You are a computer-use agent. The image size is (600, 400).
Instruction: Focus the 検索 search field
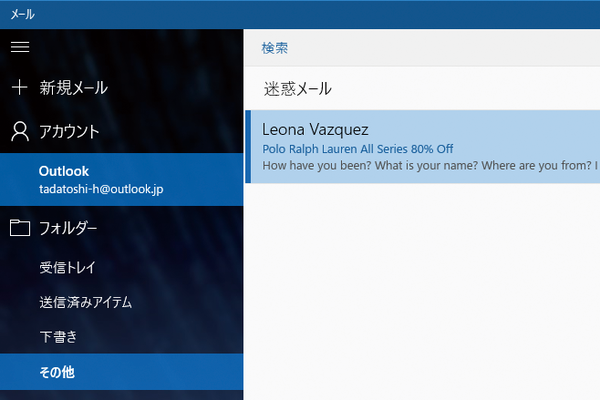[422, 48]
